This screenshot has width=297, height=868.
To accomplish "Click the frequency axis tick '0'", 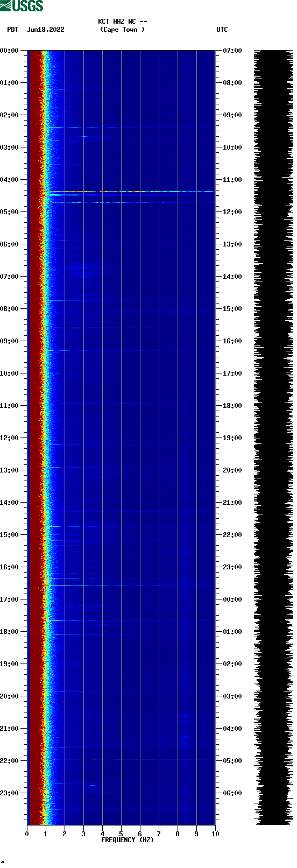I will [27, 834].
